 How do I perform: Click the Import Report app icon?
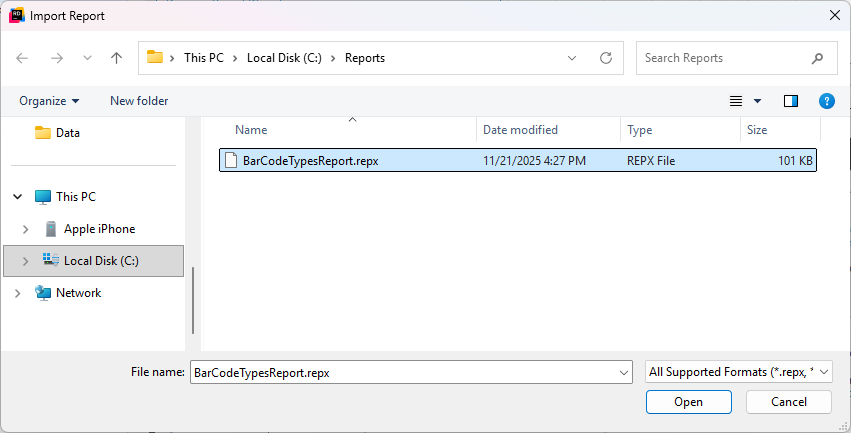pyautogui.click(x=17, y=16)
